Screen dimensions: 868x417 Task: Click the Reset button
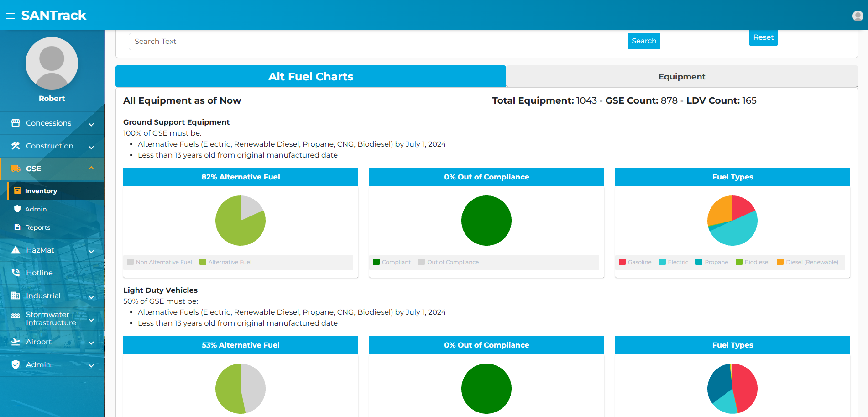click(x=763, y=37)
